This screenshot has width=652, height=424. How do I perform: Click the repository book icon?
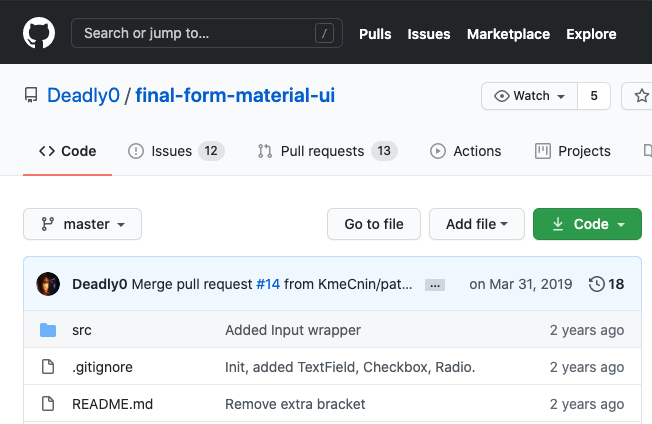point(31,96)
